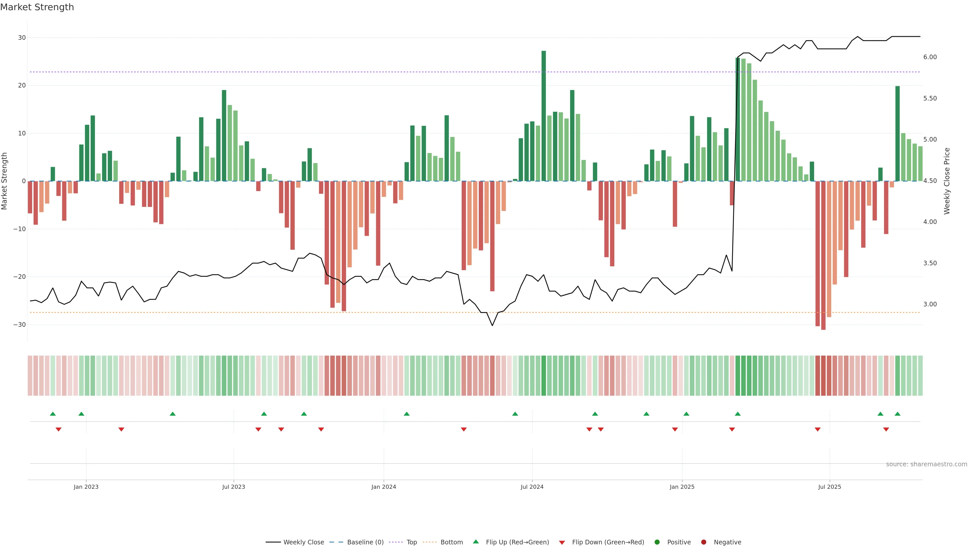Click the source: sharemaestro.com text
This screenshot has height=551, width=980.
pos(926,464)
